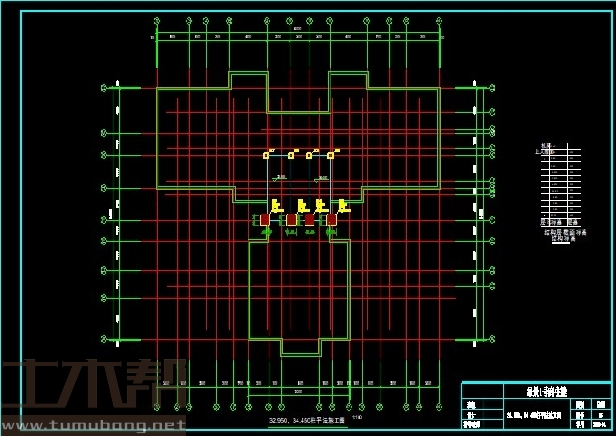Click the bottom-left grid axis bubble on the left side
Image resolution: width=616 pixels, height=436 pixels.
click(104, 341)
